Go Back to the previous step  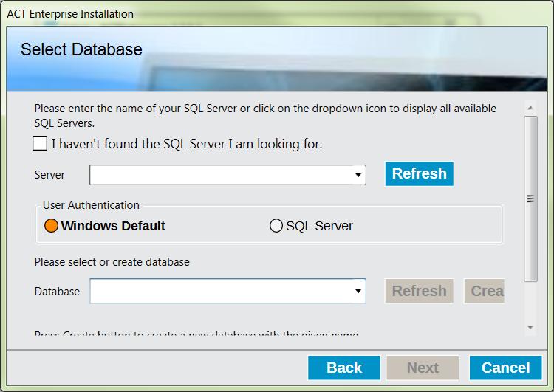click(344, 368)
